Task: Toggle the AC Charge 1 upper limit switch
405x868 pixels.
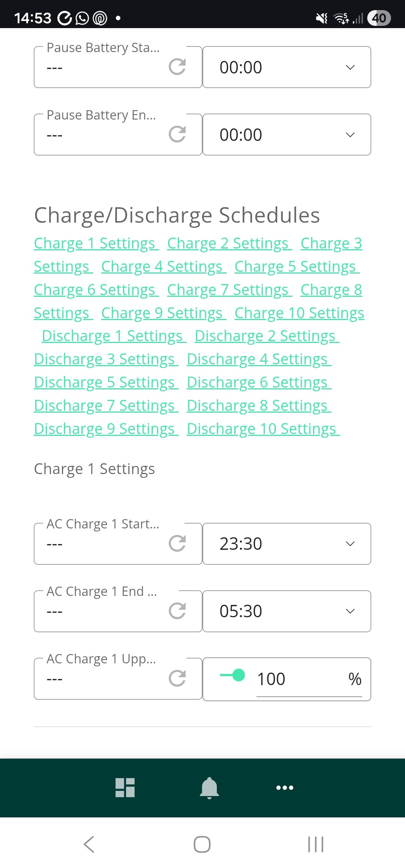Action: click(232, 675)
